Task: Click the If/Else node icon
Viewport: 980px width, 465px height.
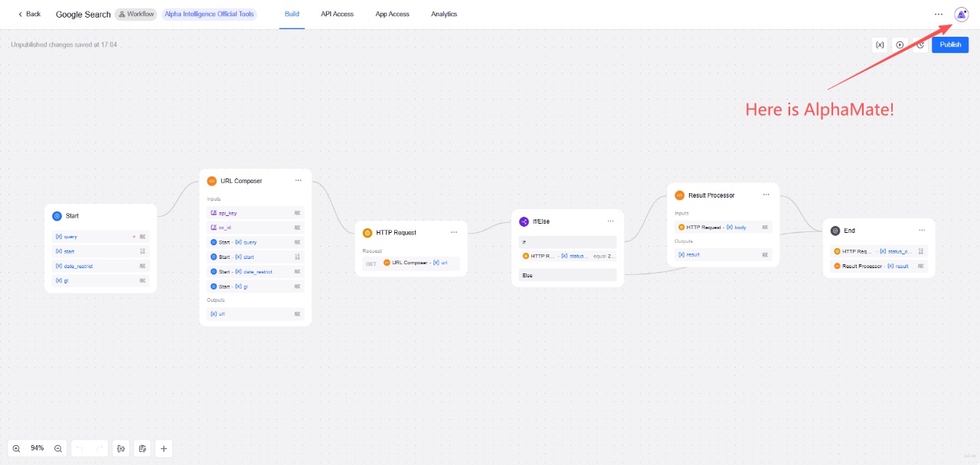Action: [524, 221]
